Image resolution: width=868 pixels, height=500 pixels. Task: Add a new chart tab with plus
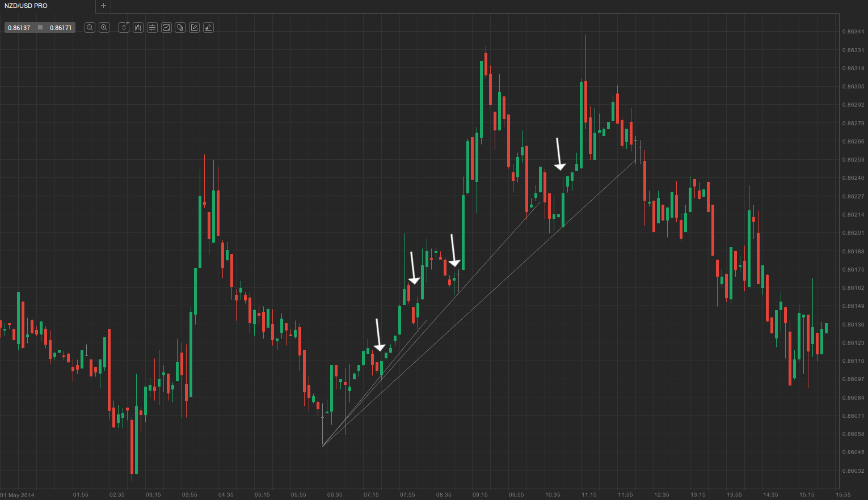103,6
